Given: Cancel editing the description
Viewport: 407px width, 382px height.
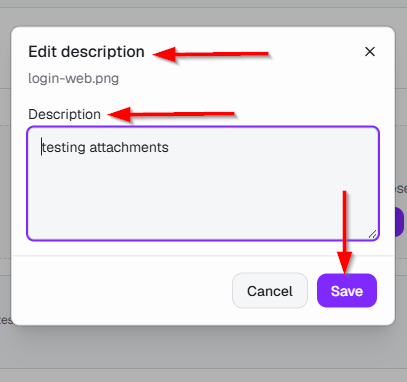Looking at the screenshot, I should 270,291.
